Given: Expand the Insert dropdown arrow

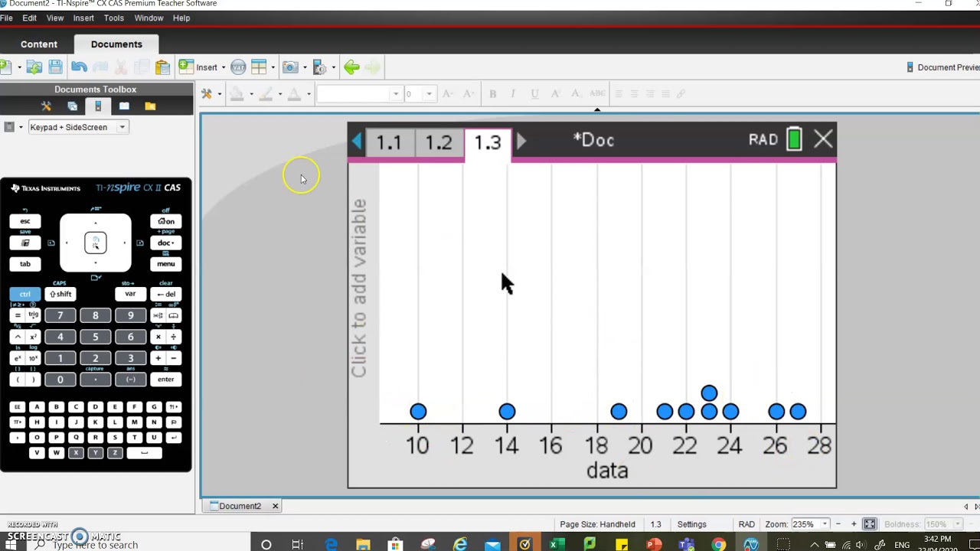Looking at the screenshot, I should point(223,67).
